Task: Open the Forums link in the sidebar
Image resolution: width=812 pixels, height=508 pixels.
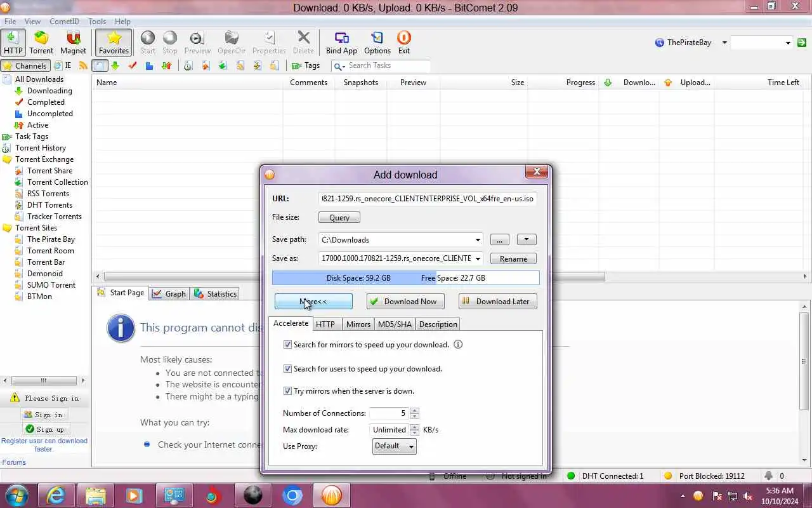Action: [x=14, y=462]
